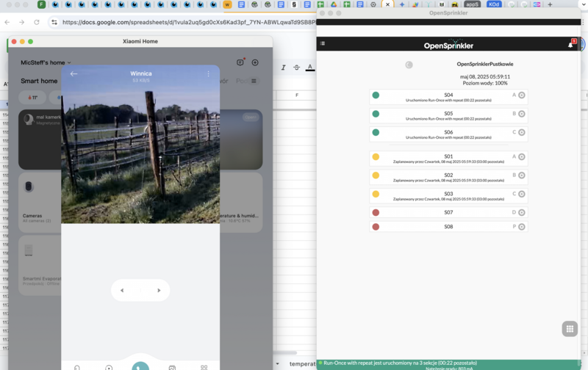Click the Winnica camera live video feed
The width and height of the screenshot is (588, 370).
point(140,154)
